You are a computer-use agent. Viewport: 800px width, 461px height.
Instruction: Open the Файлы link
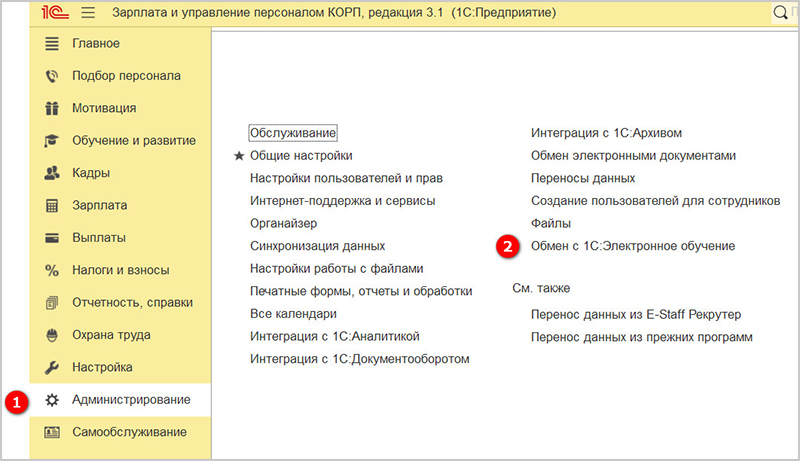click(x=551, y=223)
